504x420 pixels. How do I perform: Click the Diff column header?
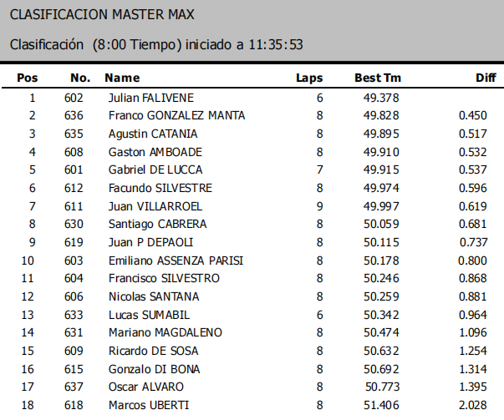click(486, 78)
